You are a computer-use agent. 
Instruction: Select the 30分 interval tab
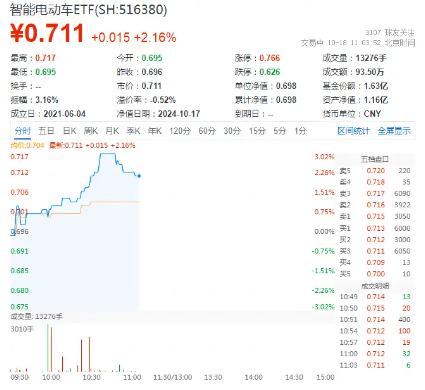pyautogui.click(x=232, y=131)
